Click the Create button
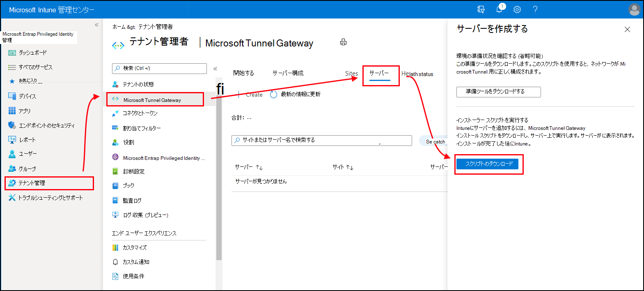Viewport: 644px width, 291px height. [x=254, y=95]
